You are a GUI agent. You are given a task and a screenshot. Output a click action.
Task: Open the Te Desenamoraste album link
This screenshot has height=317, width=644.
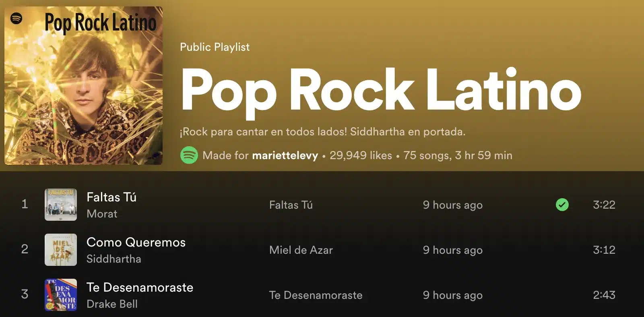[x=316, y=295]
